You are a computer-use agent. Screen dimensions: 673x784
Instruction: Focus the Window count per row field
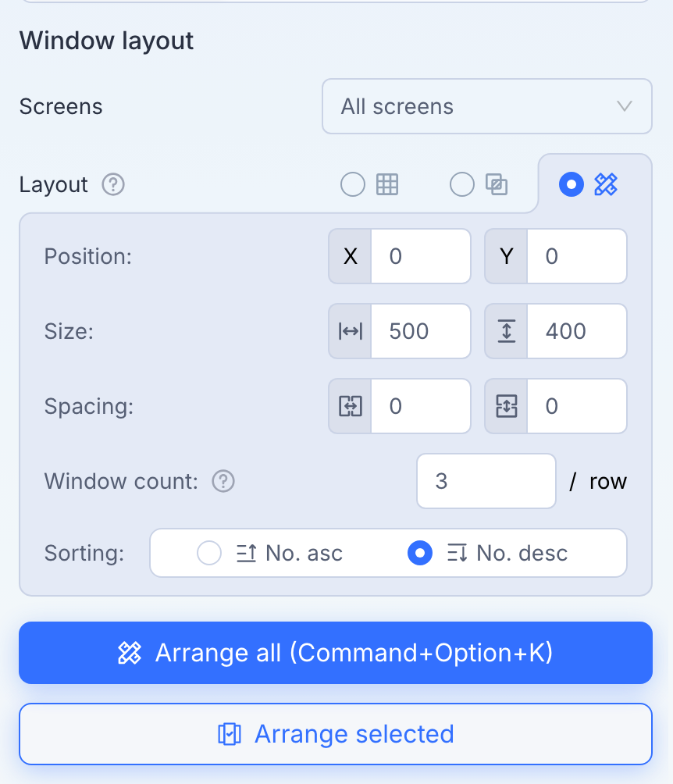pyautogui.click(x=486, y=481)
